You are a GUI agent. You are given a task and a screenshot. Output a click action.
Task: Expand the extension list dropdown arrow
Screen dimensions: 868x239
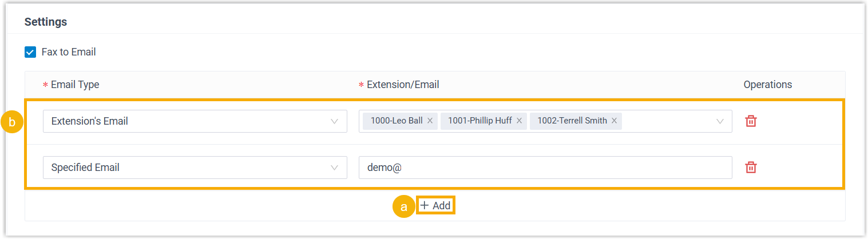click(x=720, y=121)
